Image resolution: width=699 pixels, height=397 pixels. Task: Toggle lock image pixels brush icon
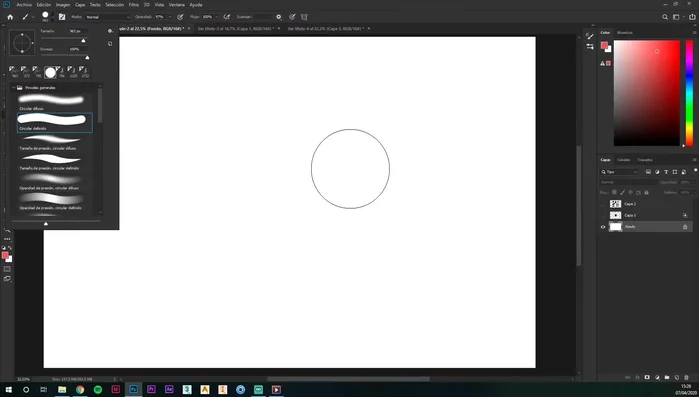pyautogui.click(x=622, y=192)
